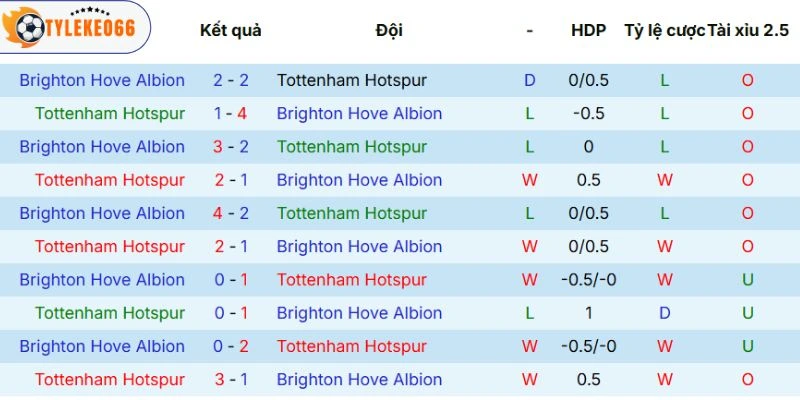Select the Tỷ lệ cược column header
800x400 pixels.
(x=664, y=30)
